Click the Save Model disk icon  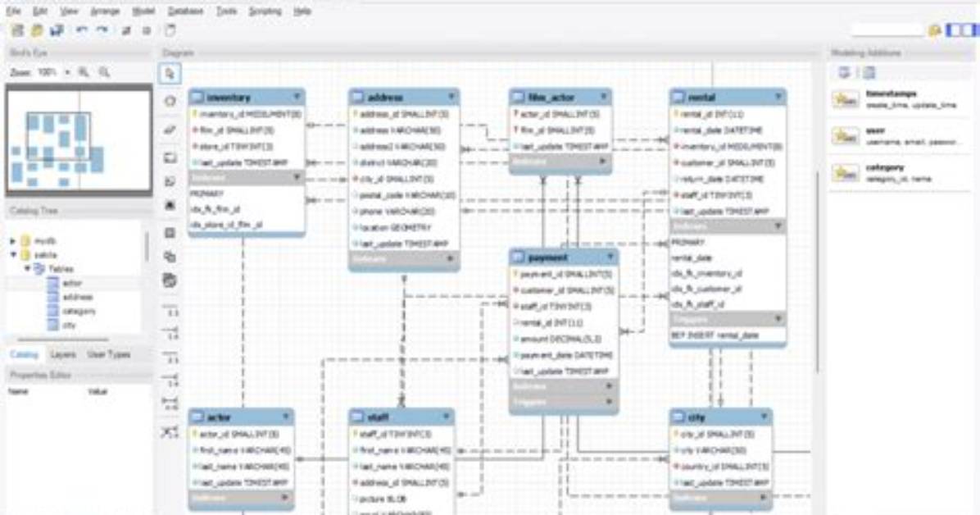coord(57,30)
